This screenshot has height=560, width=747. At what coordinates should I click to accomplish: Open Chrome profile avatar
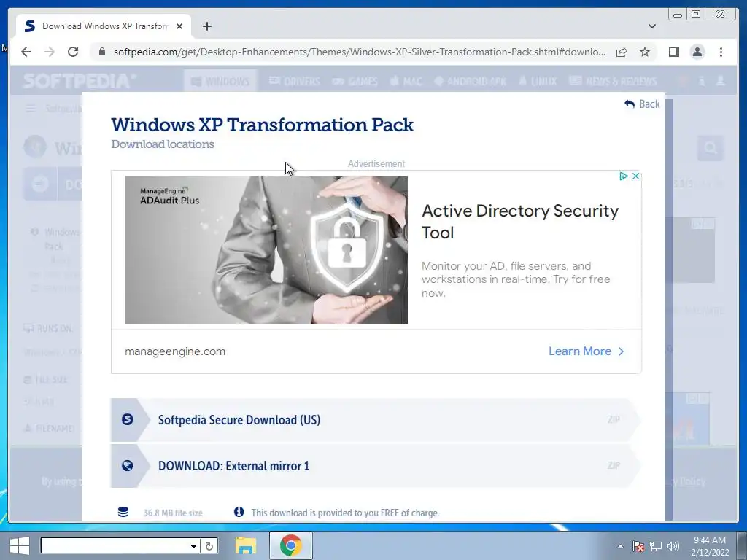[x=697, y=52]
